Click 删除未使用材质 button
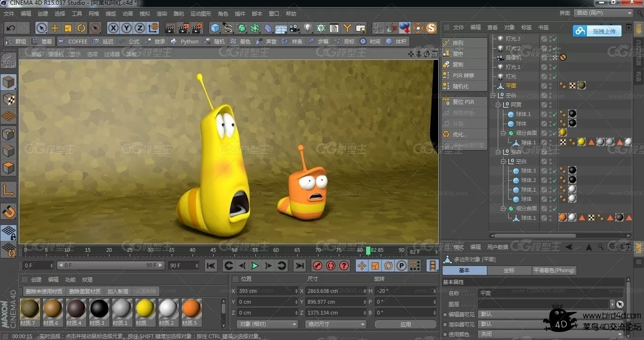This screenshot has width=644, height=340. pyautogui.click(x=43, y=291)
